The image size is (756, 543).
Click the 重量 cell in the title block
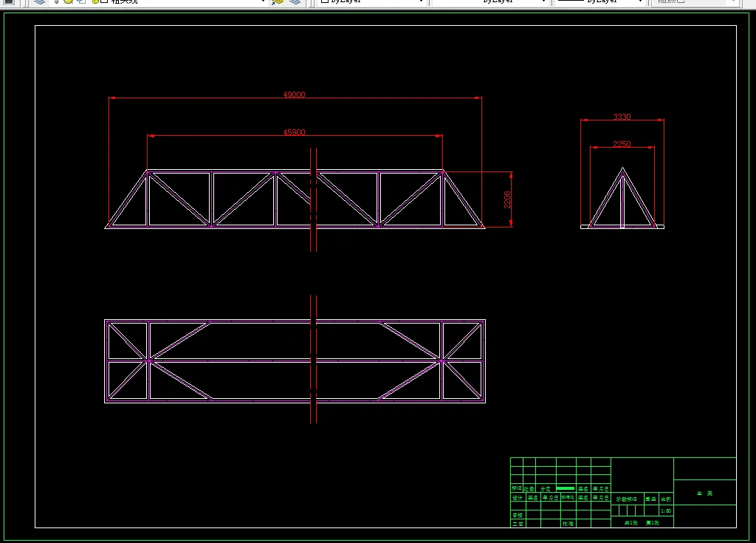tap(651, 499)
